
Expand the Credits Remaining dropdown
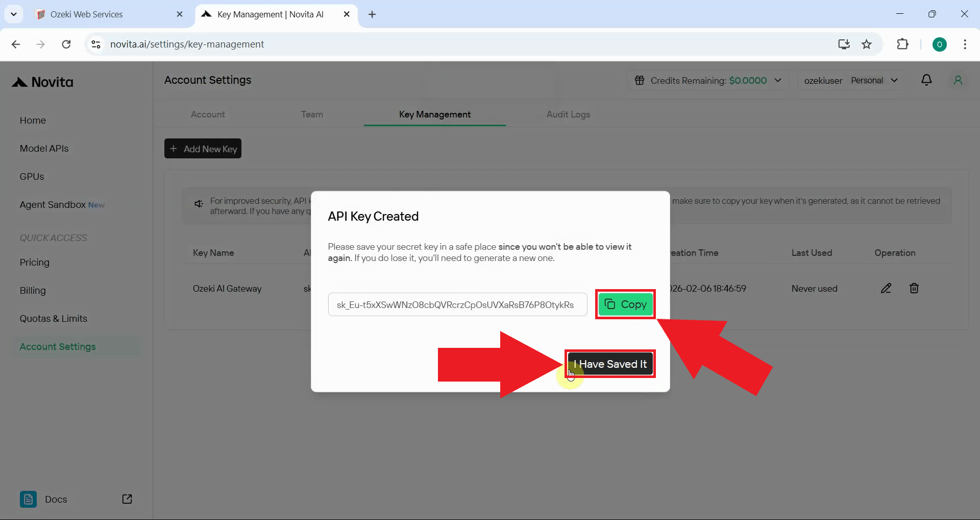779,80
